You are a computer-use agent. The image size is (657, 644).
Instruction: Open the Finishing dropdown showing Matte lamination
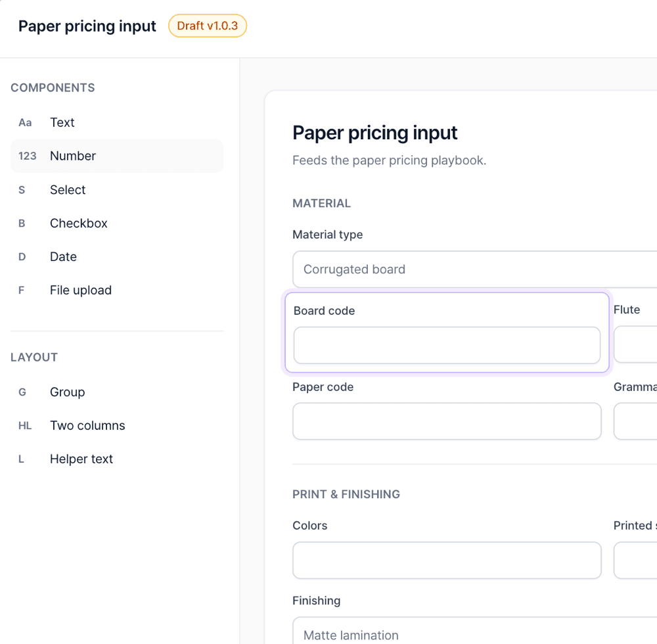pos(475,631)
